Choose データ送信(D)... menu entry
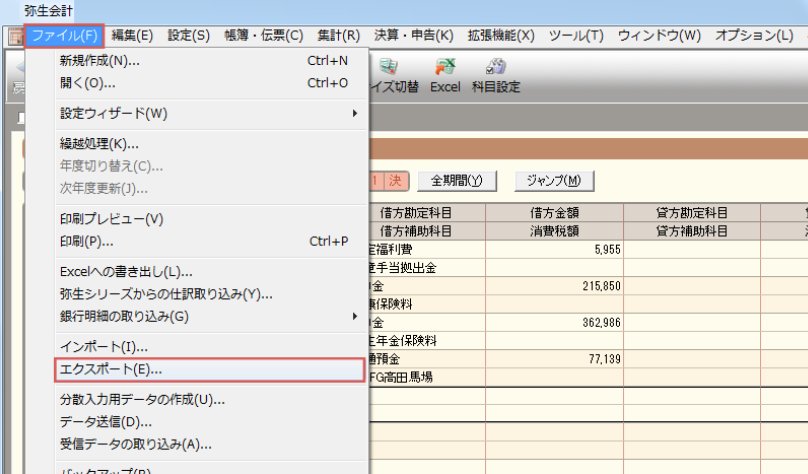The height and width of the screenshot is (474, 808). (x=211, y=422)
